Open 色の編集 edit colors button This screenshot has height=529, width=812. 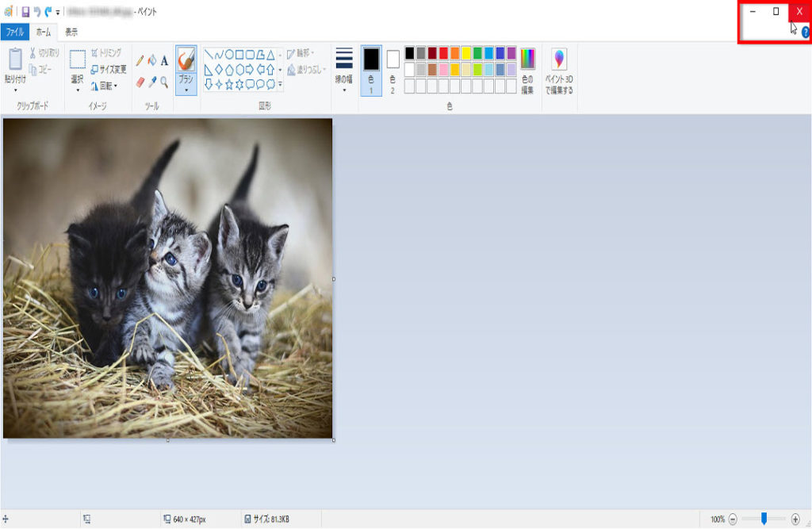click(x=527, y=71)
